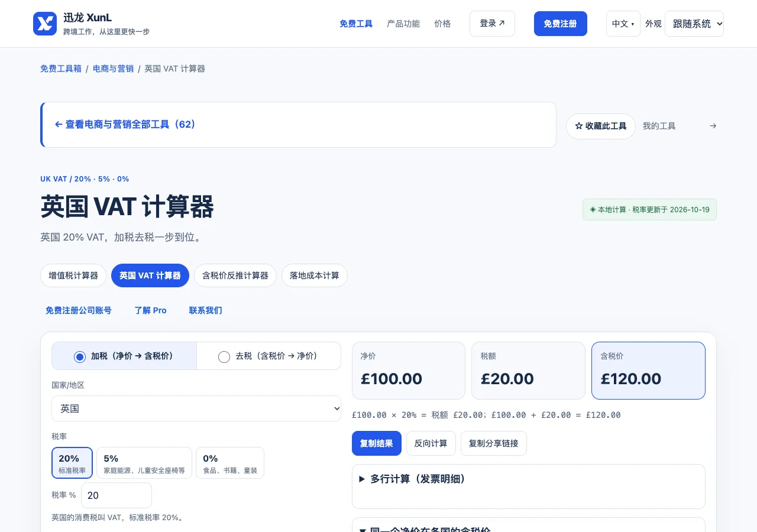Open the 免费注册公司账号 link
Image resolution: width=757 pixels, height=532 pixels.
79,310
